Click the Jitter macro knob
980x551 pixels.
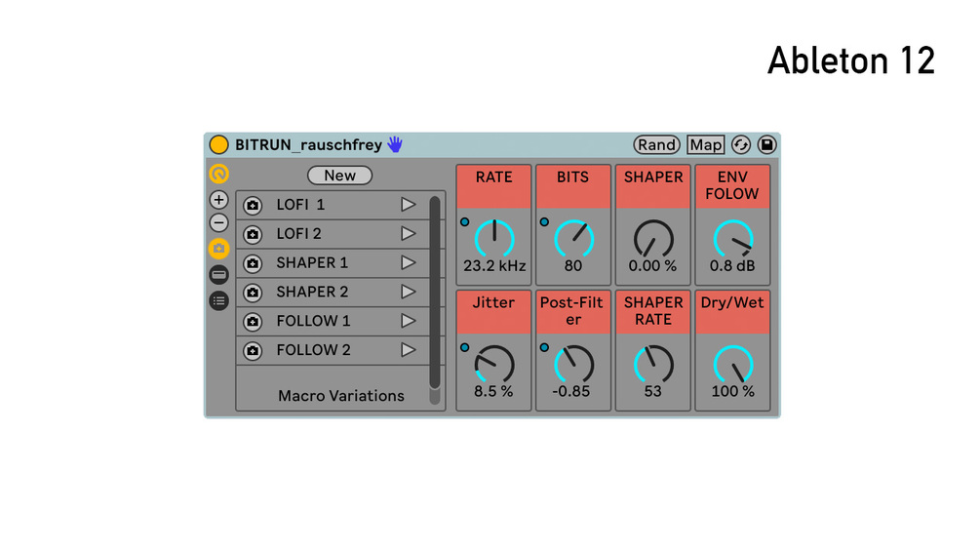(x=494, y=364)
